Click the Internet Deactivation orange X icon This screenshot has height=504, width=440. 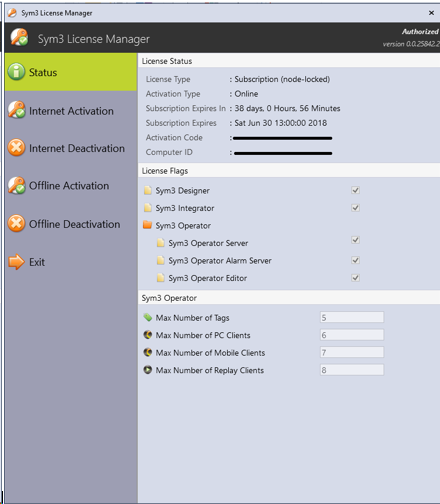point(16,147)
